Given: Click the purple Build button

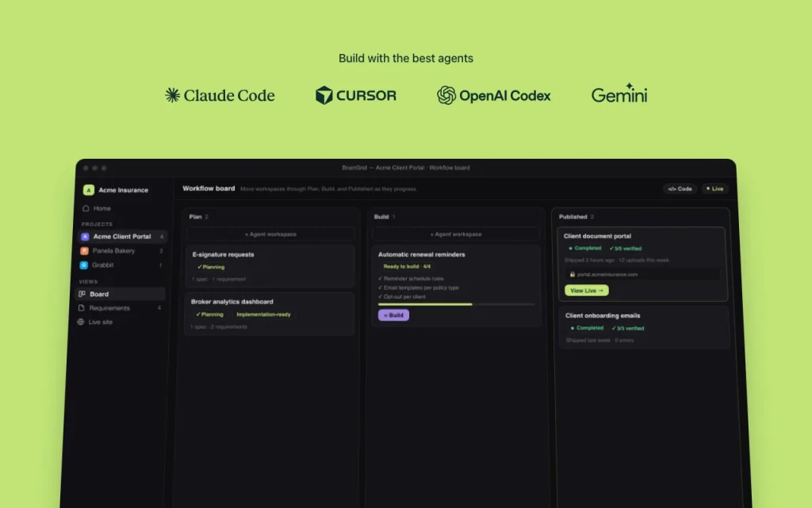Looking at the screenshot, I should click(393, 315).
